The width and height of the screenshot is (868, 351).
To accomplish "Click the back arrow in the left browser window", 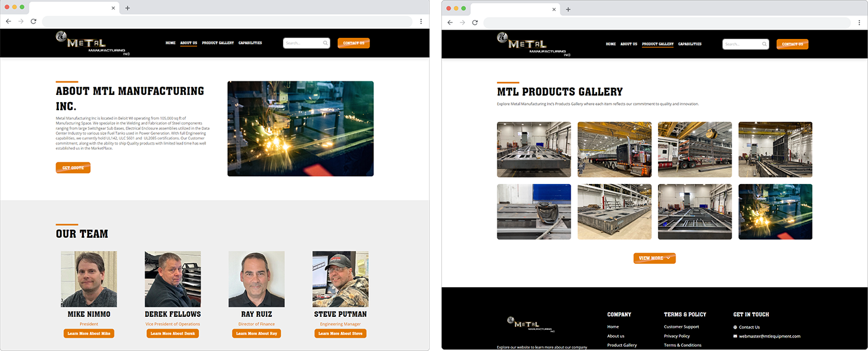I will [8, 21].
